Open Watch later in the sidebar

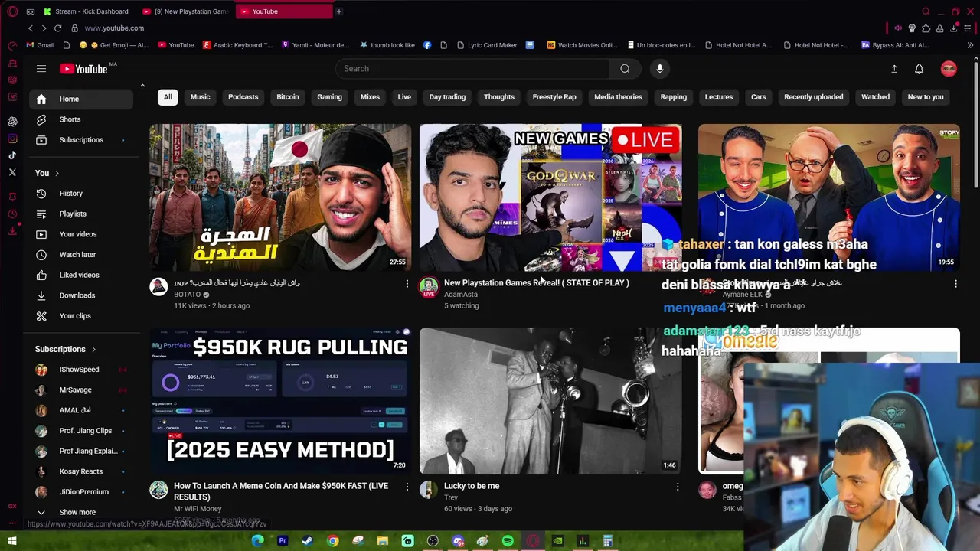[80, 255]
